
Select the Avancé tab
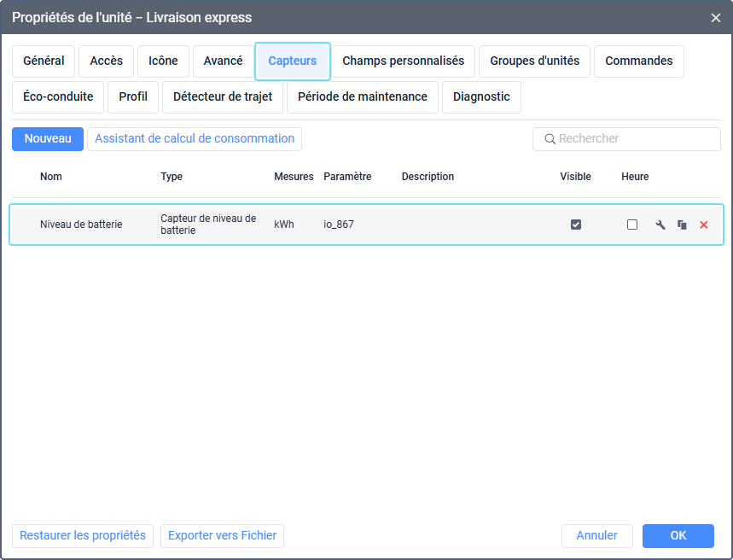223,61
